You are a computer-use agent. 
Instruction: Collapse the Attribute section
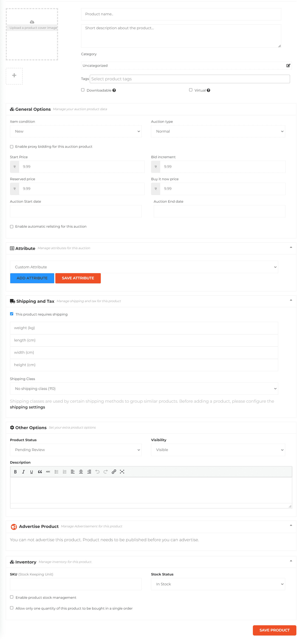coord(291,247)
